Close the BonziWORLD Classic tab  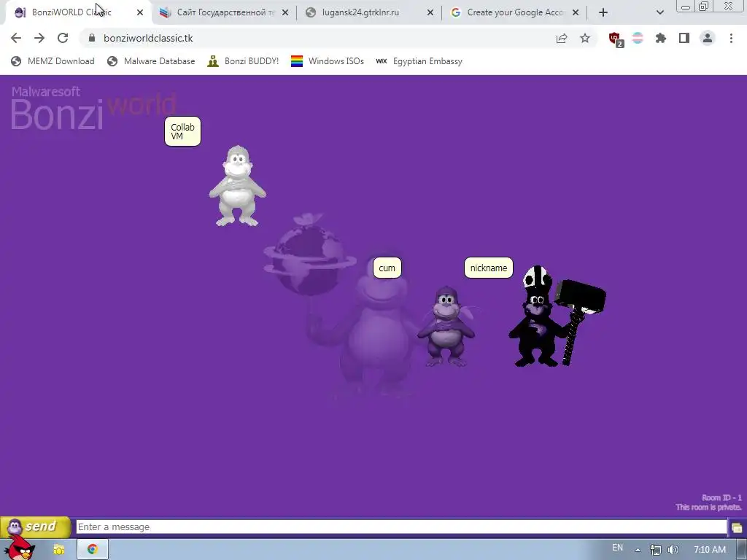tap(140, 12)
